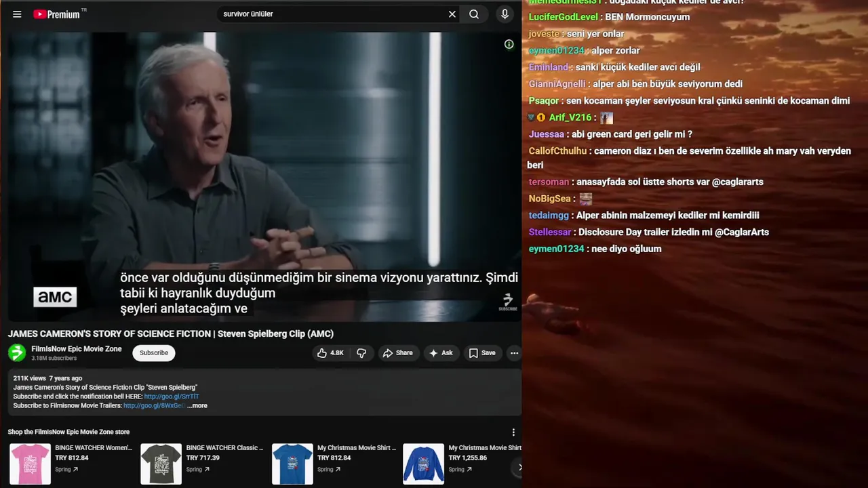Click the subscribe watermark in video
This screenshot has height=488, width=868.
pyautogui.click(x=507, y=302)
